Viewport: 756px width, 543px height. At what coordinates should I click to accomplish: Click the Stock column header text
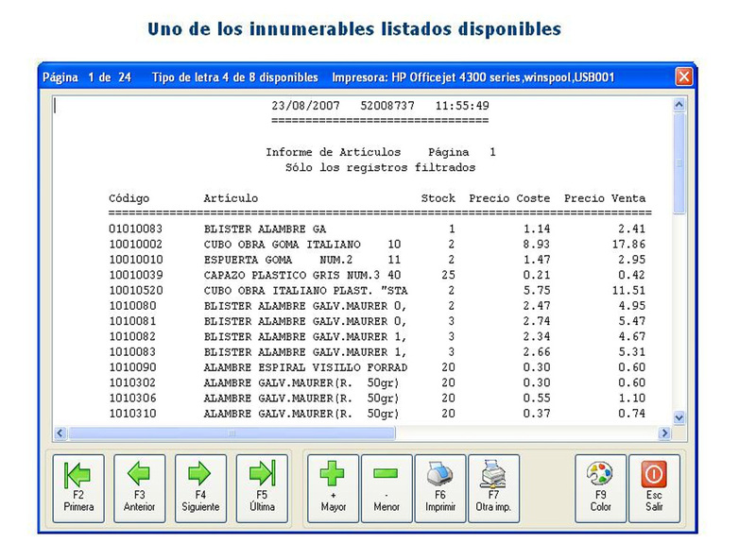point(438,198)
